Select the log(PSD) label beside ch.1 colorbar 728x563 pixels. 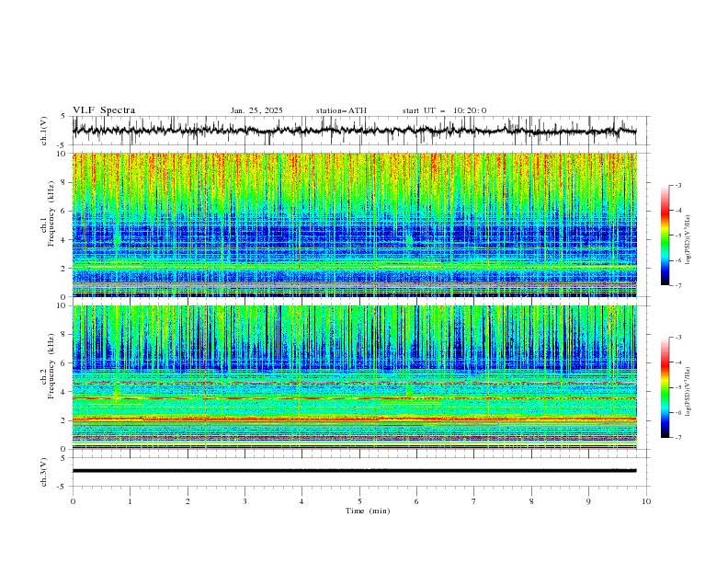tap(688, 239)
